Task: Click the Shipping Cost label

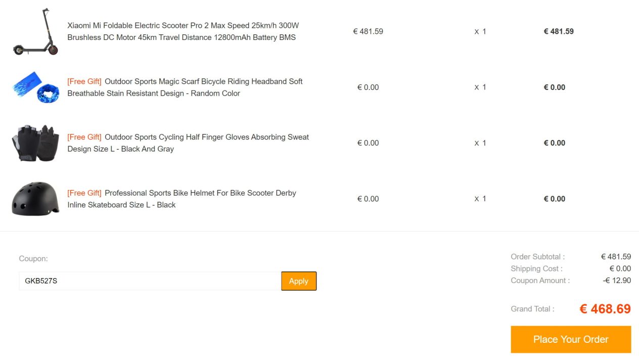Action: pos(536,269)
